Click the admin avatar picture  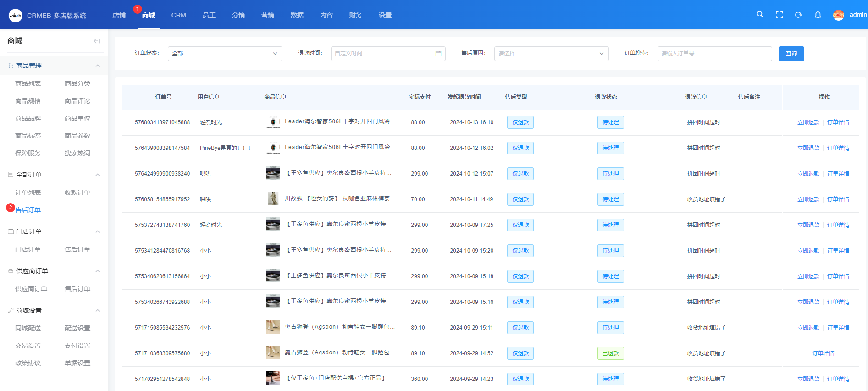coord(838,15)
